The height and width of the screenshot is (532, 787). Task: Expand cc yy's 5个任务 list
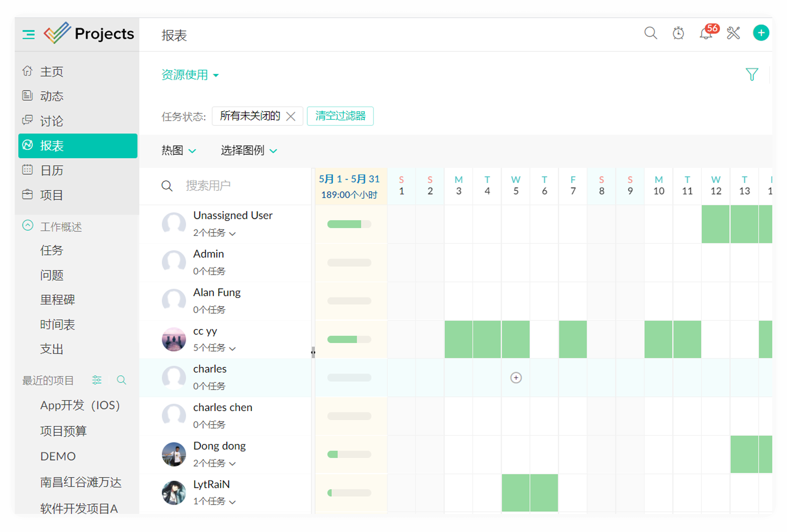pyautogui.click(x=214, y=348)
